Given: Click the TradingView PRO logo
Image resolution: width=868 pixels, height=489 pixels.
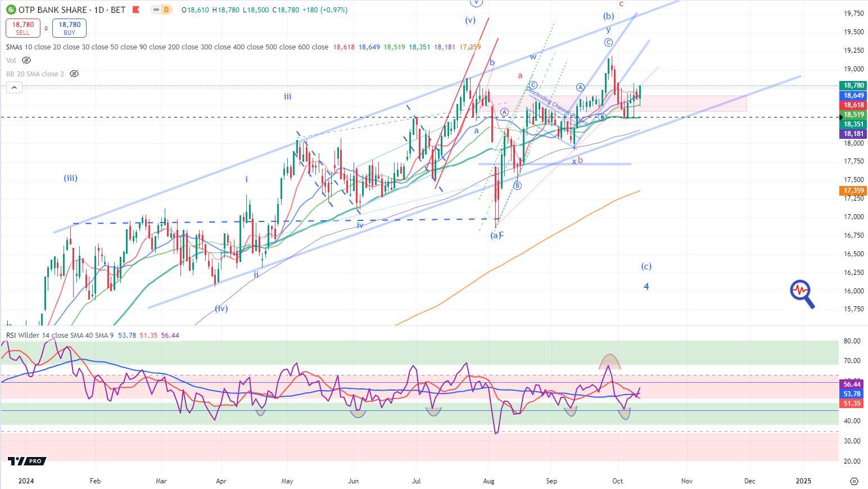Looking at the screenshot, I should 27,461.
